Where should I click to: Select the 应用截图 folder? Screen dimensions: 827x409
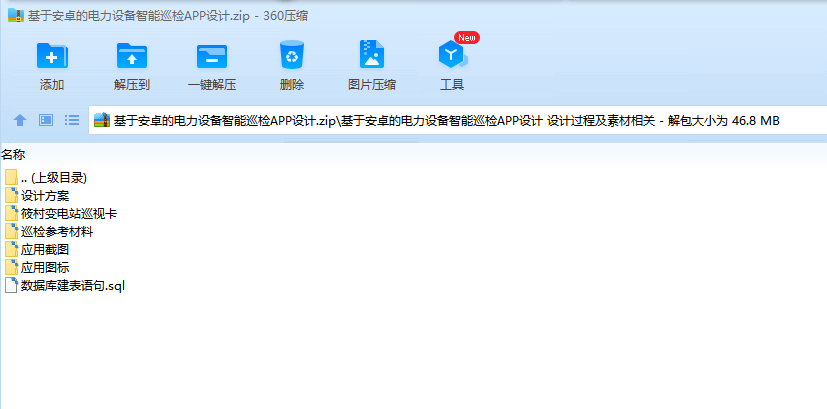pyautogui.click(x=37, y=250)
